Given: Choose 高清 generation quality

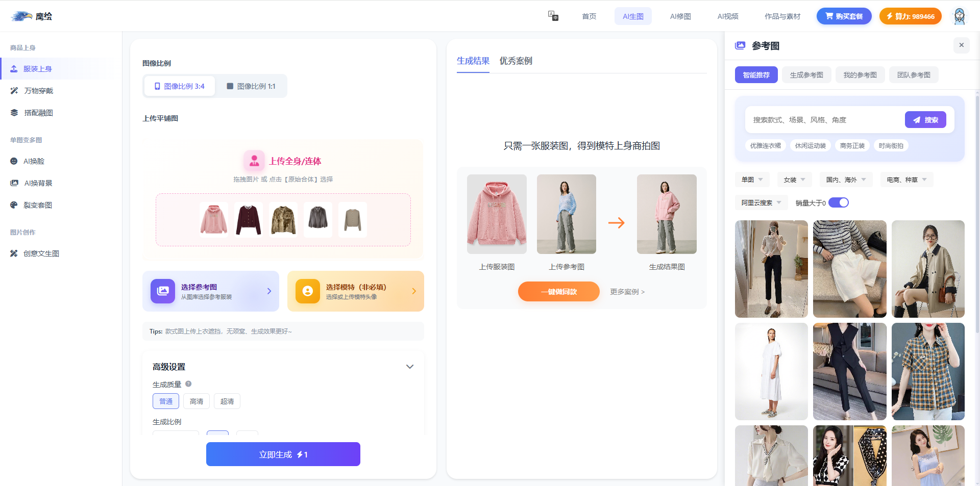Looking at the screenshot, I should 197,401.
